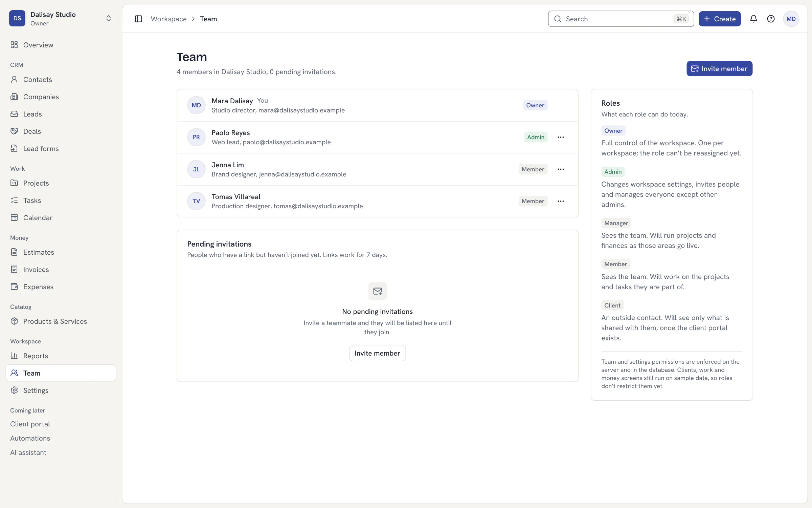Click the Products & Services box icon
The height and width of the screenshot is (508, 812).
coord(14,321)
